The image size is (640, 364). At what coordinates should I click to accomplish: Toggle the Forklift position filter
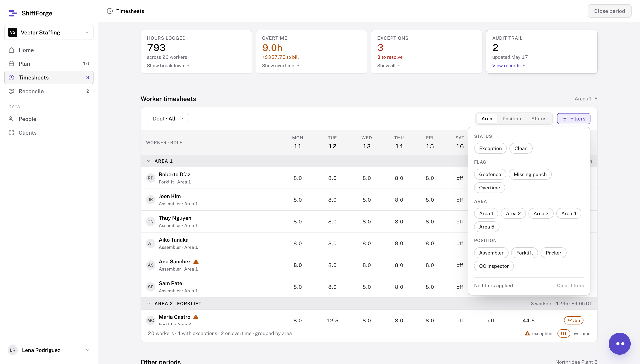tap(524, 253)
